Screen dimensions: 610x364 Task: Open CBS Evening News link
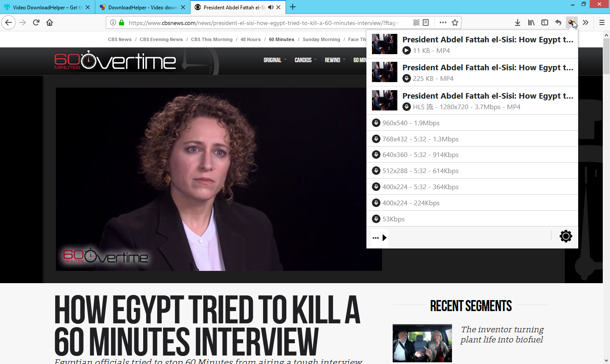click(x=161, y=39)
